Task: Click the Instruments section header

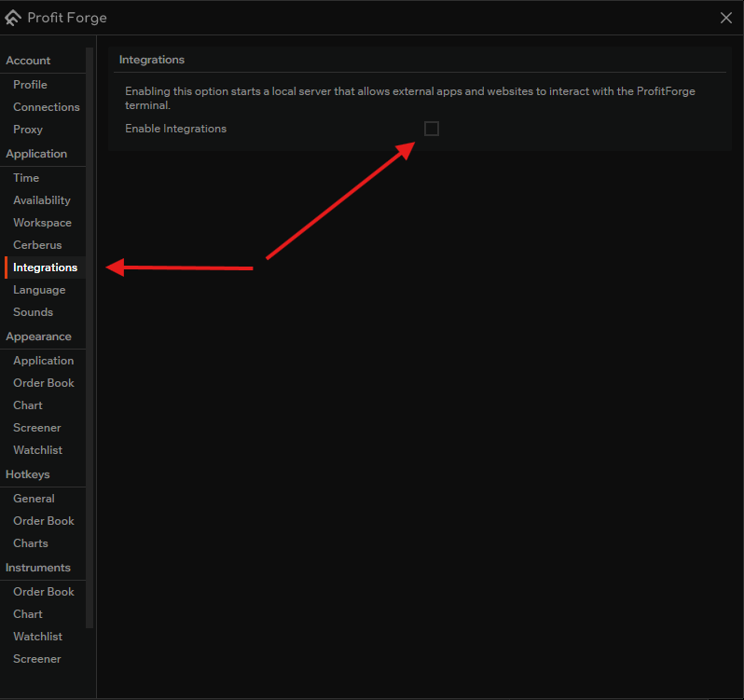Action: coord(38,568)
